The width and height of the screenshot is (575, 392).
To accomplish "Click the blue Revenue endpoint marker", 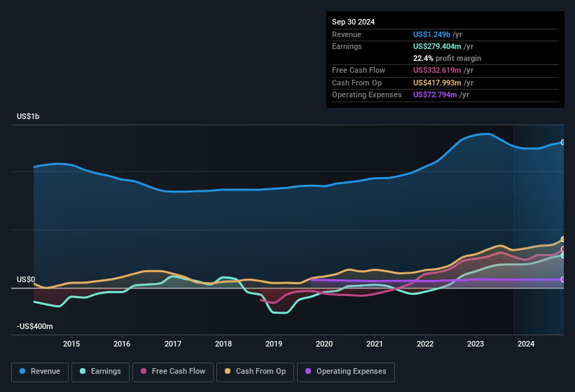I will (563, 142).
